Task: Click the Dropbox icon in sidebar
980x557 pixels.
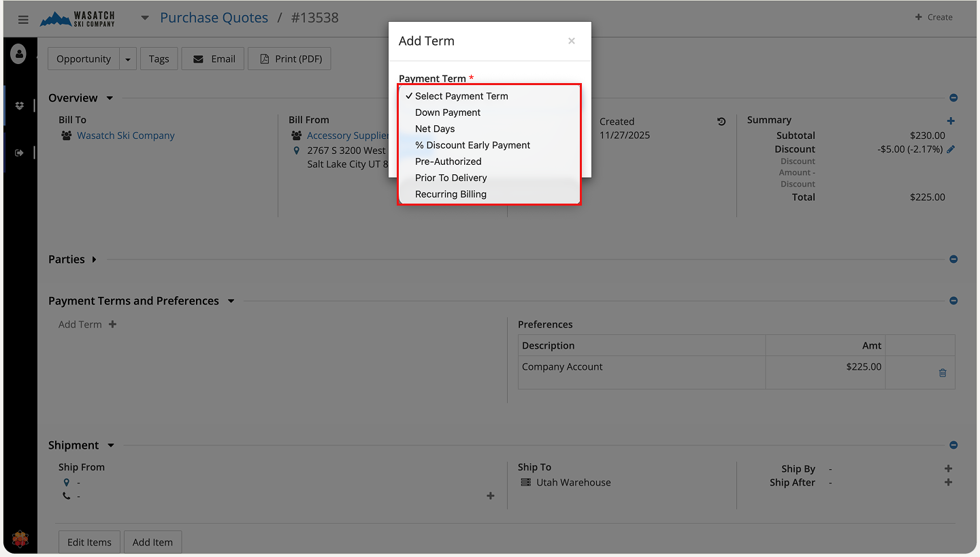Action: pyautogui.click(x=19, y=106)
